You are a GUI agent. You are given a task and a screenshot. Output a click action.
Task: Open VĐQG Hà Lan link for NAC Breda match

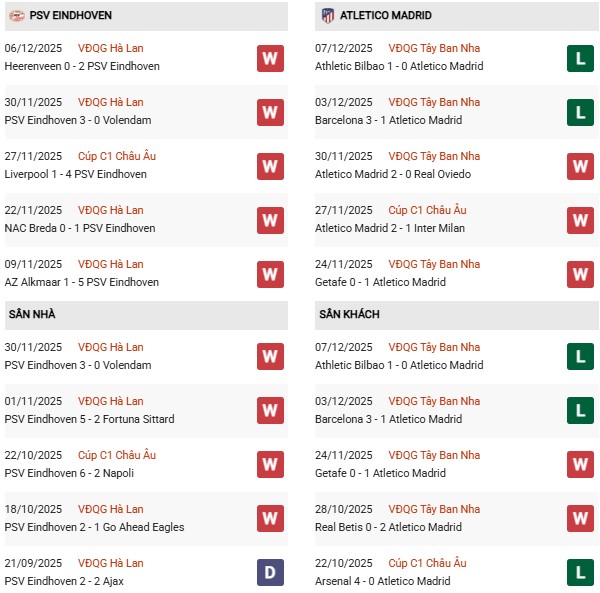coord(110,210)
